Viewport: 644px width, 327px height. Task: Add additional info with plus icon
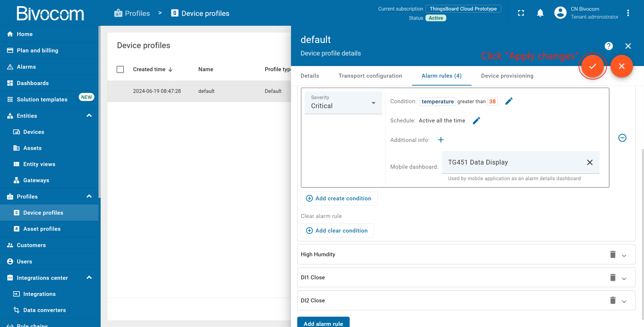click(x=441, y=140)
